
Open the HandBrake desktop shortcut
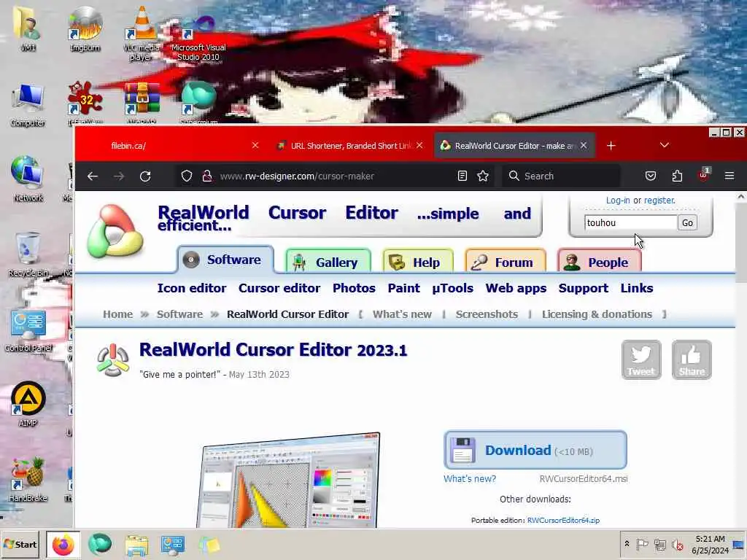28,480
